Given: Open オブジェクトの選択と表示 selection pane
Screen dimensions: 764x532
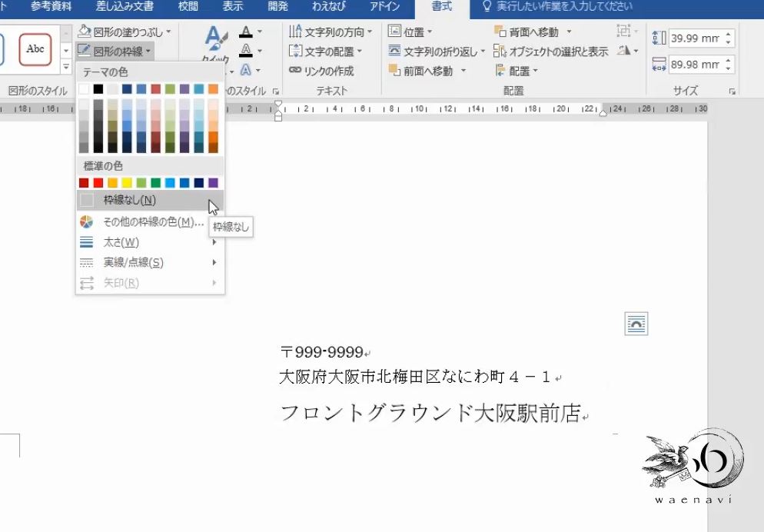Looking at the screenshot, I should tap(550, 52).
